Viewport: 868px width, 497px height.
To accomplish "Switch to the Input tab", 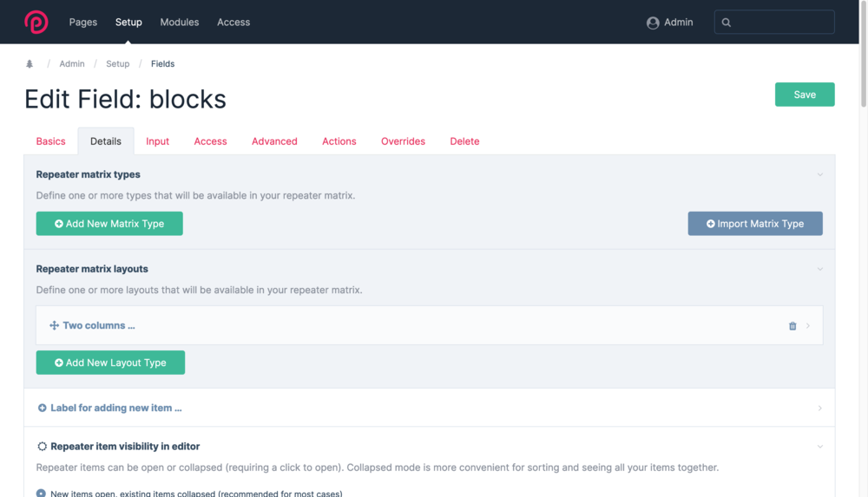I will [x=157, y=141].
